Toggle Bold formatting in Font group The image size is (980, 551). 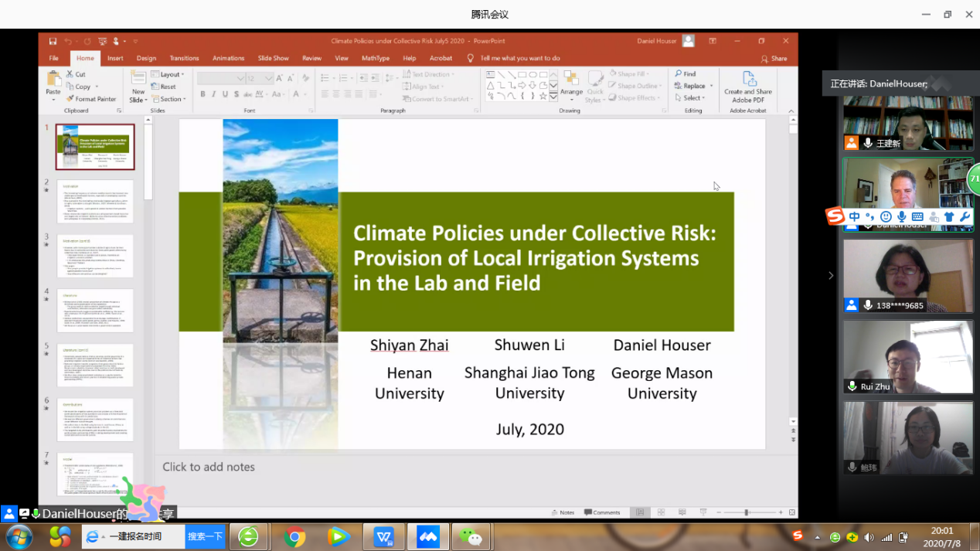(x=203, y=94)
